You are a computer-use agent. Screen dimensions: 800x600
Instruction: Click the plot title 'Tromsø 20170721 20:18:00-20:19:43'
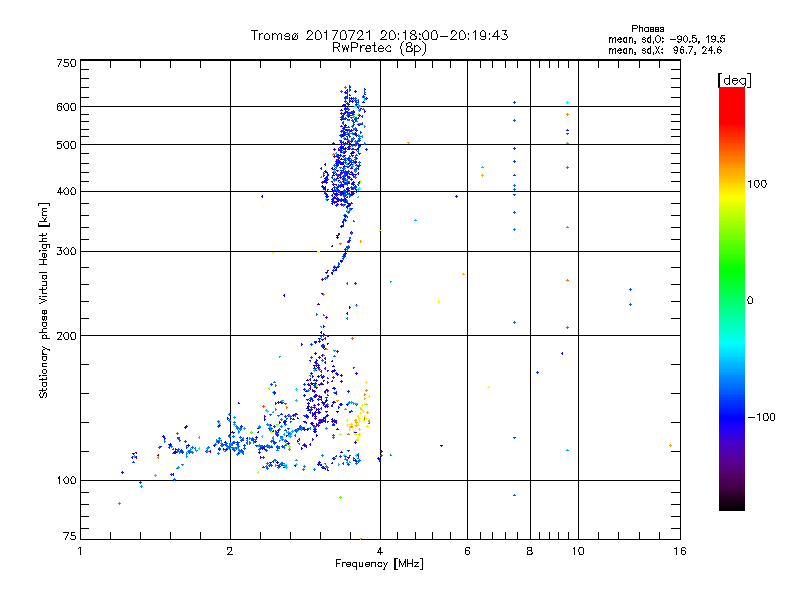click(379, 35)
